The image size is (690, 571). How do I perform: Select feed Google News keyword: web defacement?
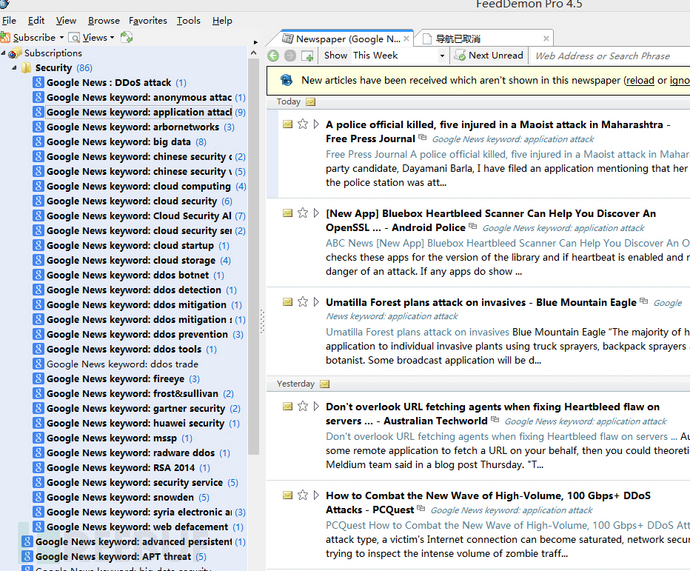click(x=137, y=527)
